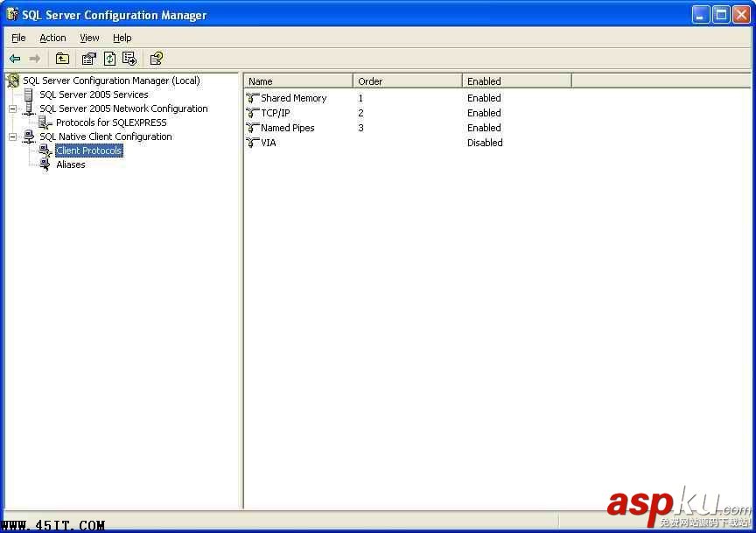The height and width of the screenshot is (533, 756).
Task: Click order value 2 for TCP/IP
Action: click(360, 113)
